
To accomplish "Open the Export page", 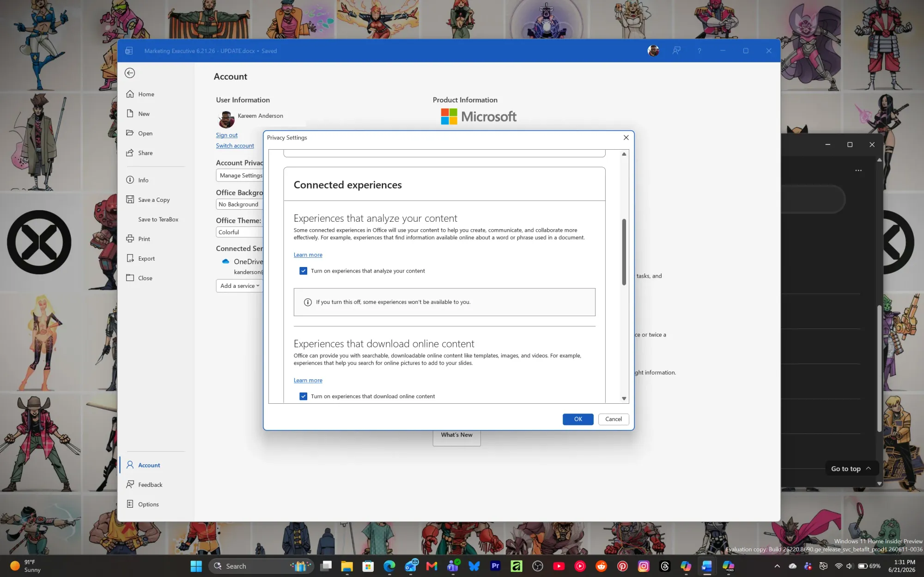I will [146, 259].
